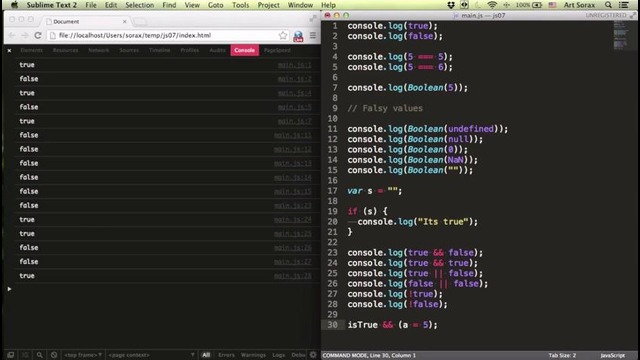This screenshot has height=360, width=640.
Task: Select the All console filter
Action: coord(206,355)
